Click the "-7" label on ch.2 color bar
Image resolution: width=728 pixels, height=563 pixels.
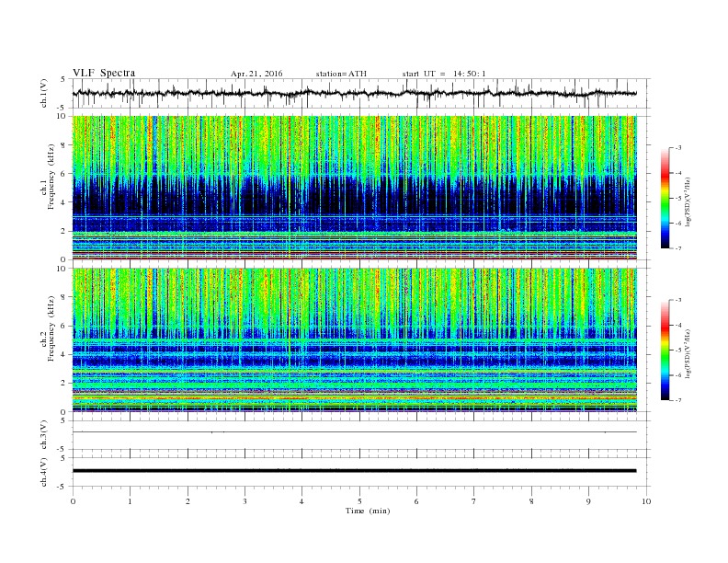(678, 400)
